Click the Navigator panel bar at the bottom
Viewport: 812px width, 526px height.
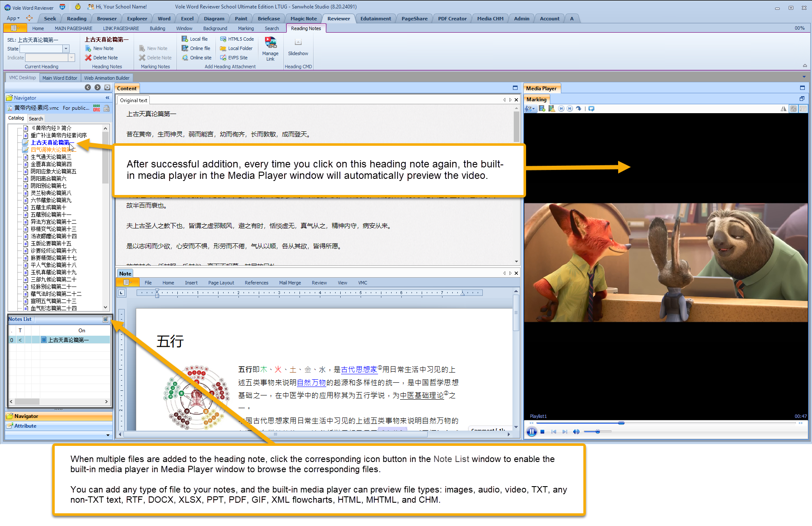59,416
